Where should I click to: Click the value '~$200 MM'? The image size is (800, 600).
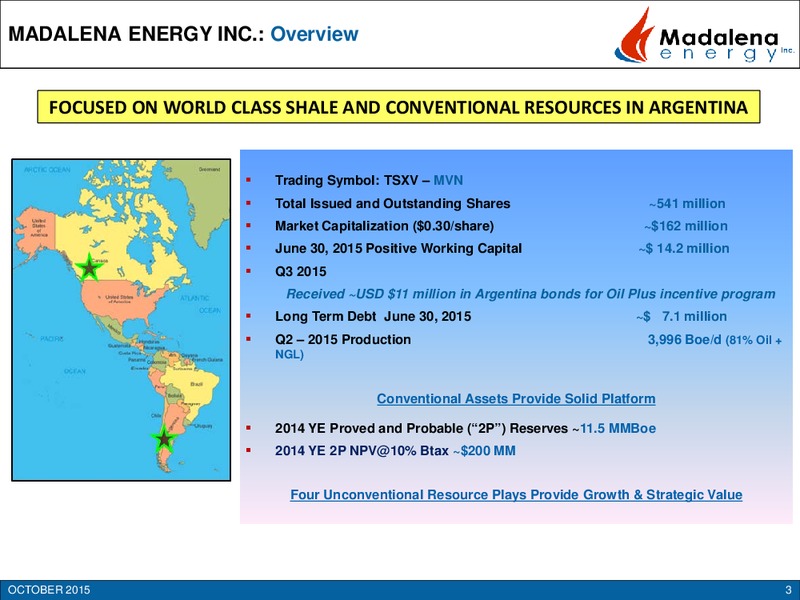tap(484, 451)
